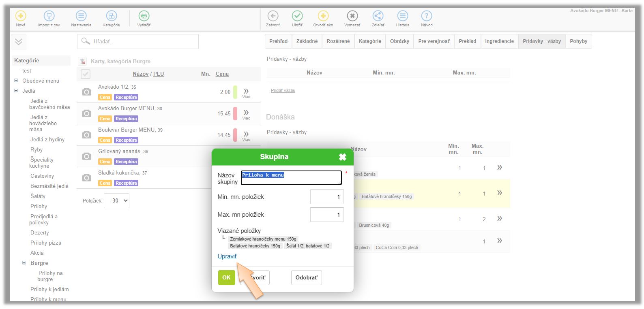The height and width of the screenshot is (309, 644).
Task: Switch to the Ingrediencie tab
Action: point(499,41)
